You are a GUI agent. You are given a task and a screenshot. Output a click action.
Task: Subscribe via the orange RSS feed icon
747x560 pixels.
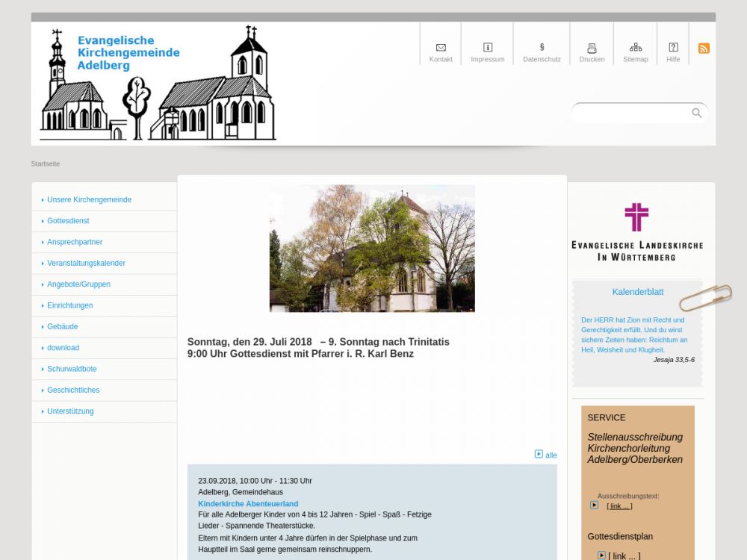704,49
